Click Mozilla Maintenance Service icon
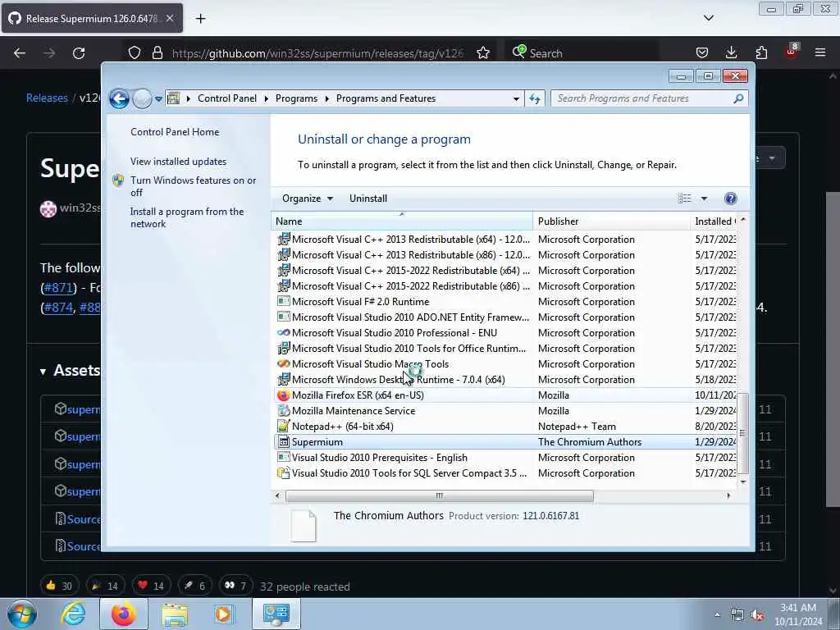The image size is (840, 630). (x=283, y=411)
